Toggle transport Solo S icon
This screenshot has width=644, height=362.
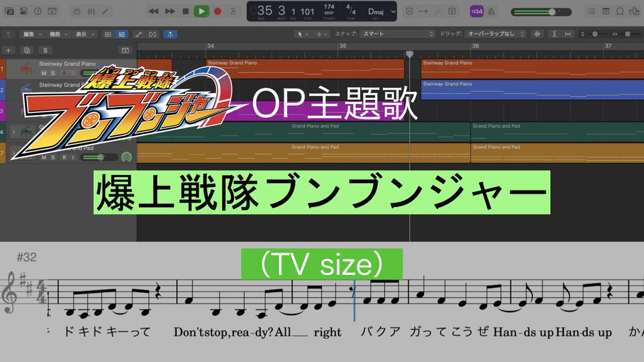point(451,11)
